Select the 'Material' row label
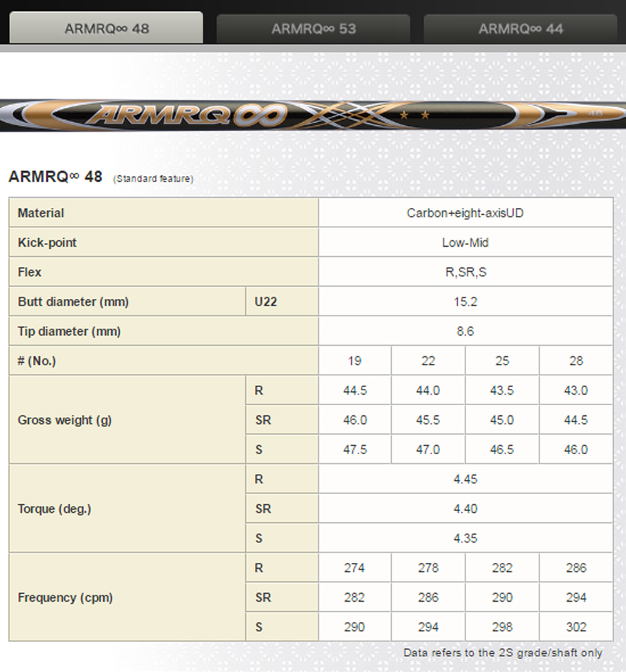Image resolution: width=626 pixels, height=672 pixels. point(41,213)
